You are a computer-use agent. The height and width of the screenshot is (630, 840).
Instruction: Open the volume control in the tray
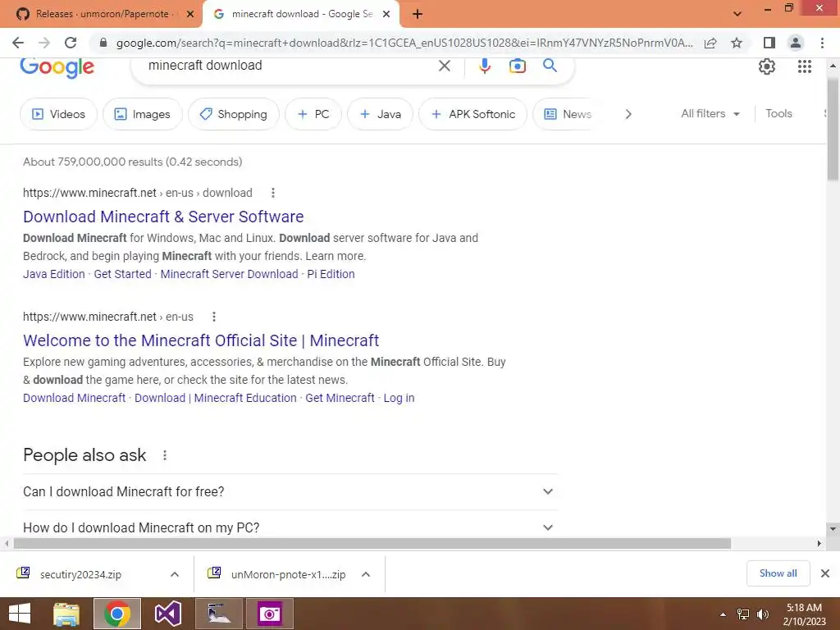[x=763, y=614]
